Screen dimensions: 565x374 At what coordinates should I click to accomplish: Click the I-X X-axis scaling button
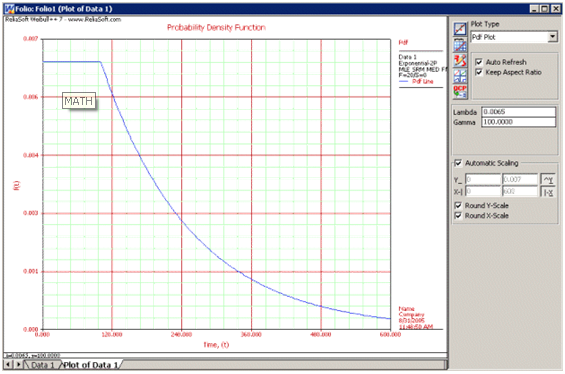tap(548, 192)
